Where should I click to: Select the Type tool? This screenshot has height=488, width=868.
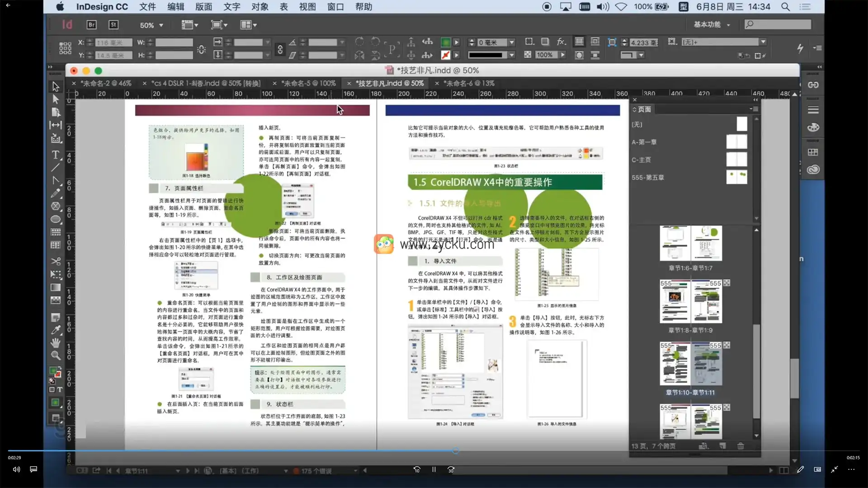(x=56, y=155)
